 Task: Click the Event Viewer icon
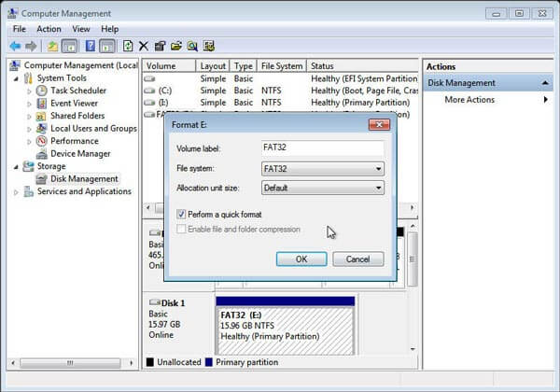42,104
